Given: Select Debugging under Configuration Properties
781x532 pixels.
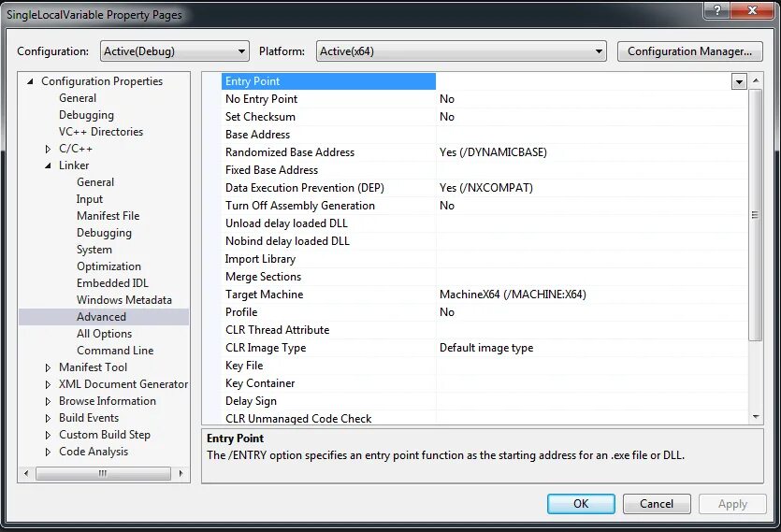Looking at the screenshot, I should pyautogui.click(x=86, y=115).
